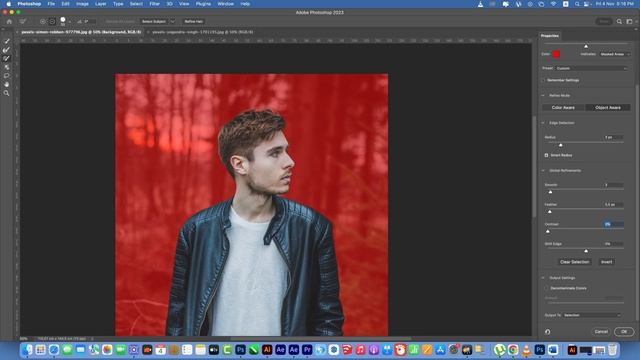Click OK to confirm the mask
The height and width of the screenshot is (360, 640).
[x=624, y=332]
